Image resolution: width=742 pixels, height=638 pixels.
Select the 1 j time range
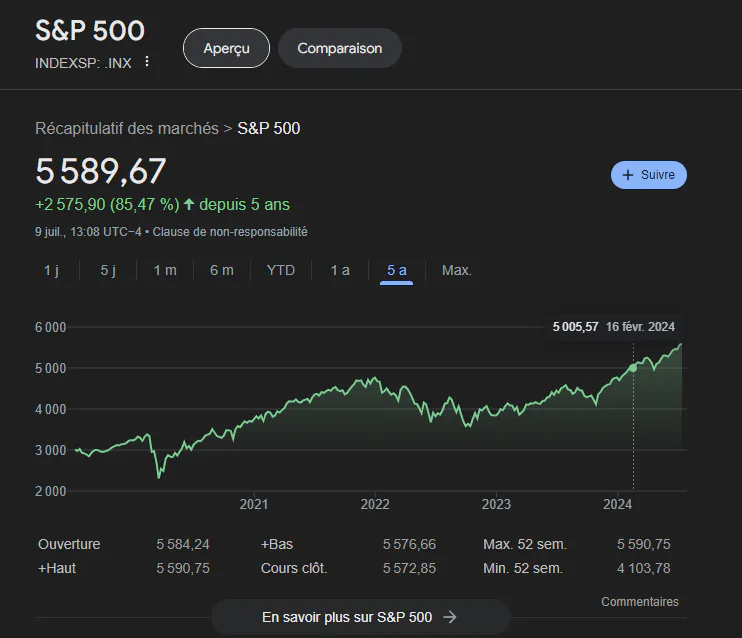click(52, 270)
